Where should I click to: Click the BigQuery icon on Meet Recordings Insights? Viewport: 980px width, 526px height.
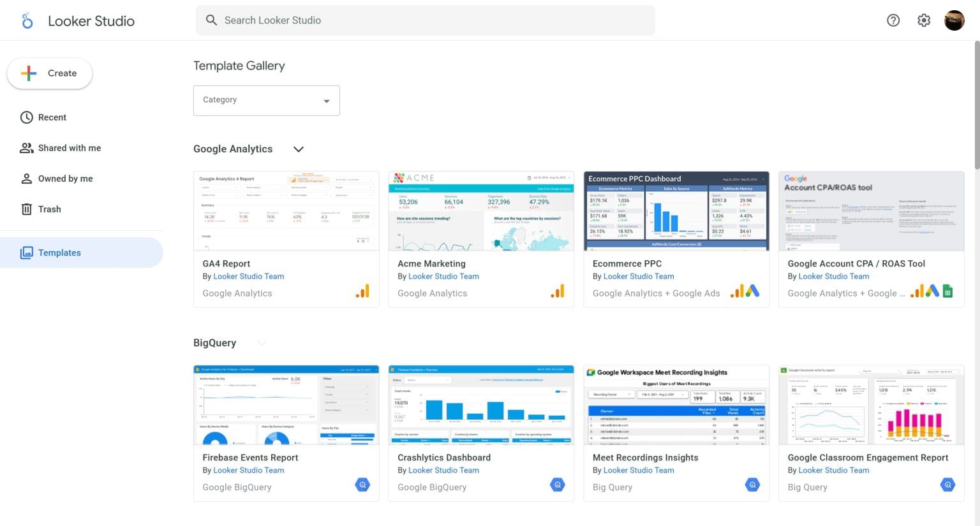point(753,485)
